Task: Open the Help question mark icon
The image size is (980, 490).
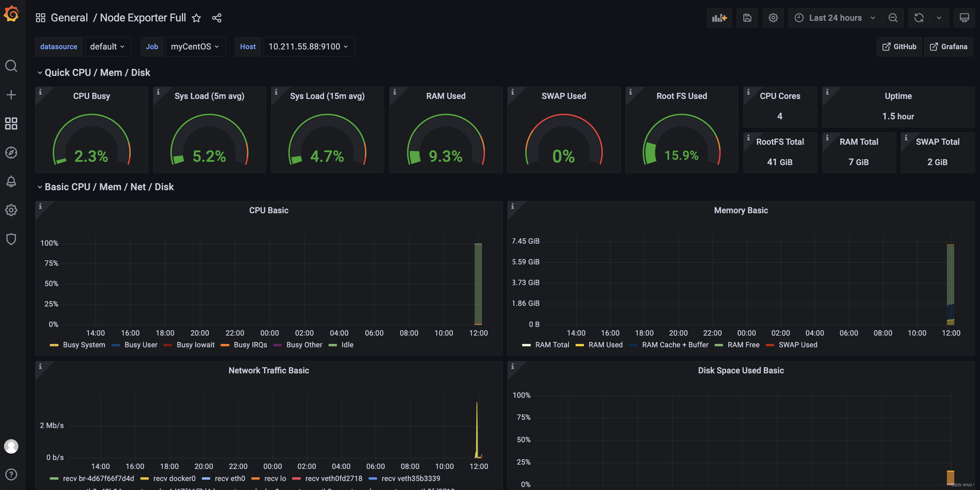Action: pos(11,474)
